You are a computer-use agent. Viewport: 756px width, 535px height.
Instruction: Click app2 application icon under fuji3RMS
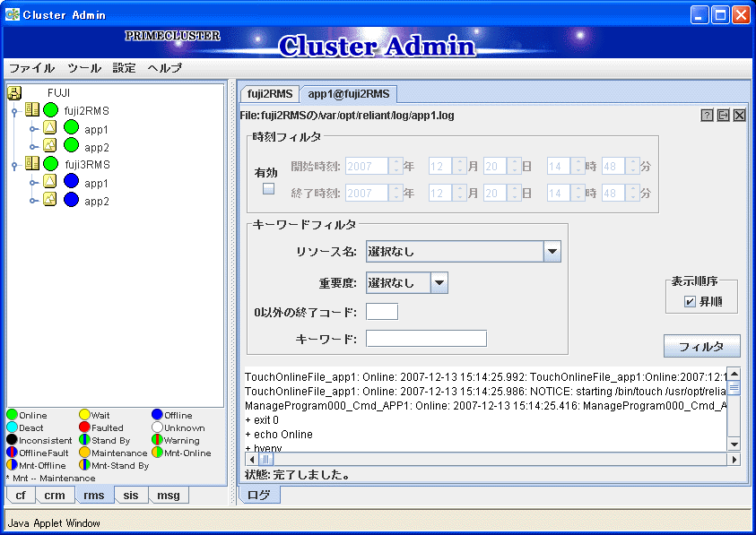click(49, 199)
